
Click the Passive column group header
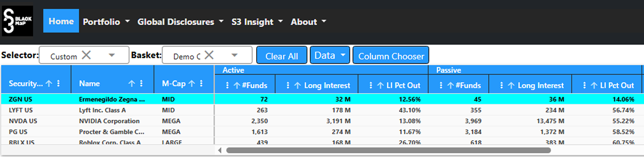click(535, 70)
